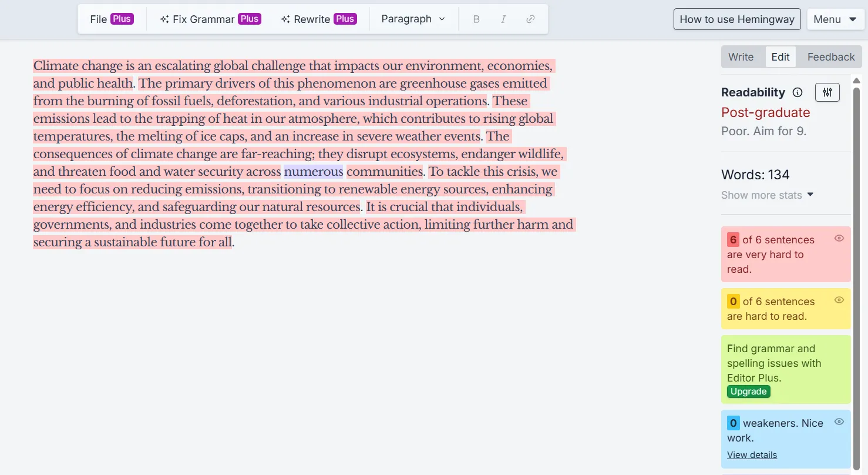Viewport: 868px width, 475px height.
Task: Open the Paragraph style dropdown
Action: coord(413,19)
